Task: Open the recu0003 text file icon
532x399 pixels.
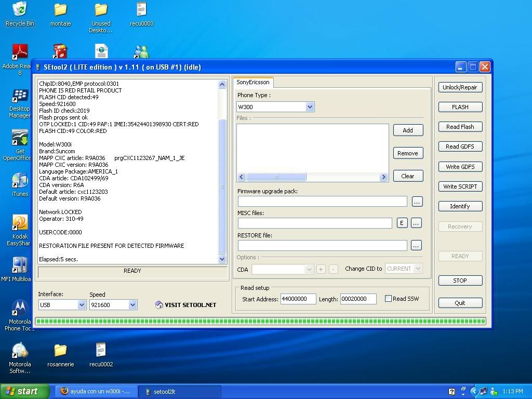Action: pyautogui.click(x=141, y=14)
